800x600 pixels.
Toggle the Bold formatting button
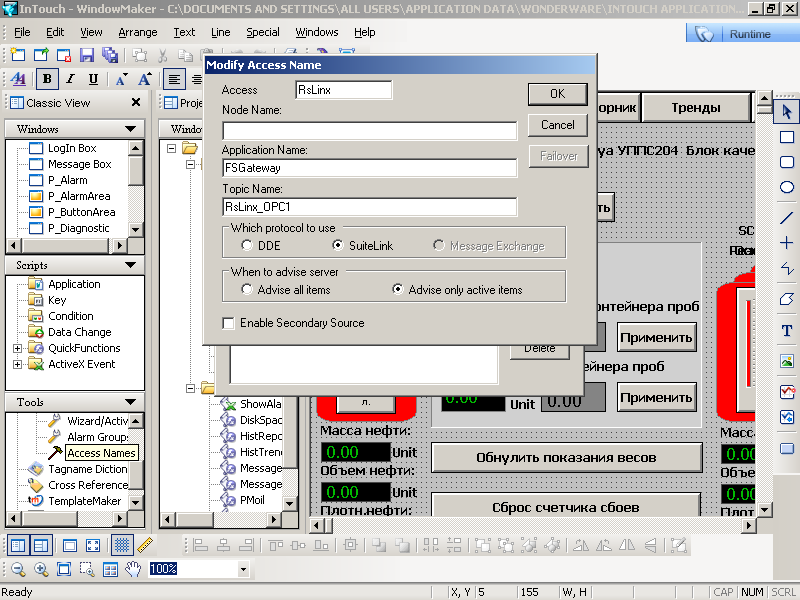46,80
